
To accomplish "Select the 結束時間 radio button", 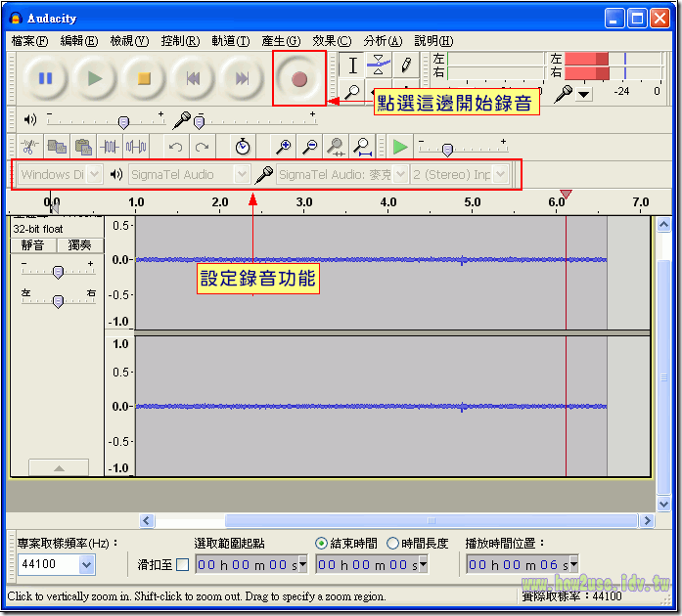I will point(322,544).
